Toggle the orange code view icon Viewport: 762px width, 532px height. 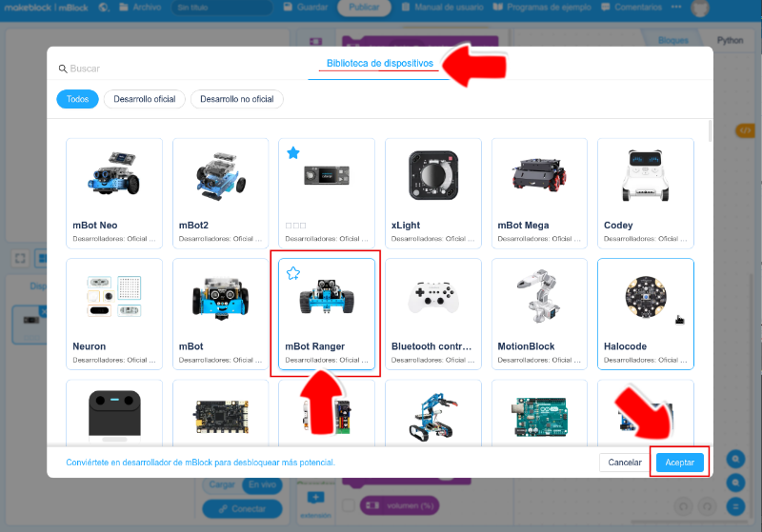pos(745,130)
